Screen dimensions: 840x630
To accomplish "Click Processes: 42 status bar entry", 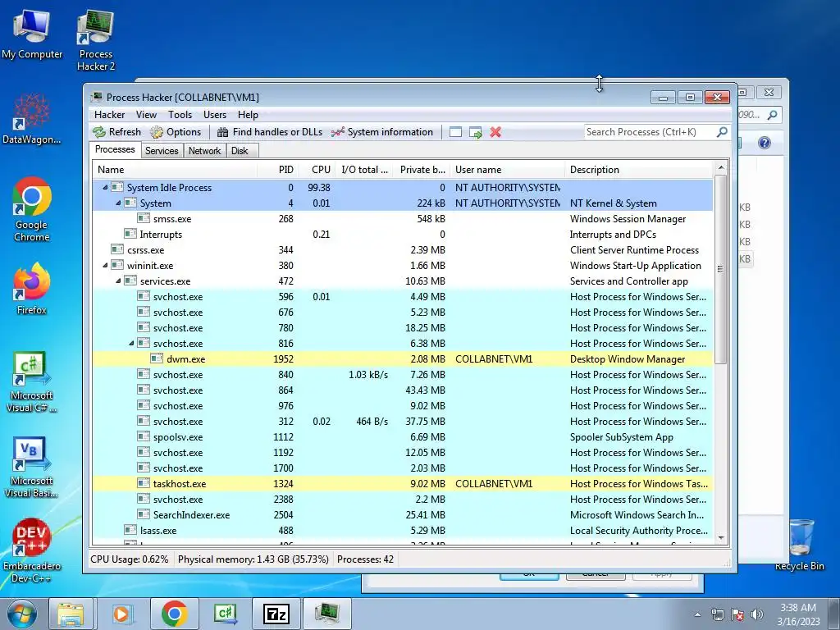I will 365,559.
